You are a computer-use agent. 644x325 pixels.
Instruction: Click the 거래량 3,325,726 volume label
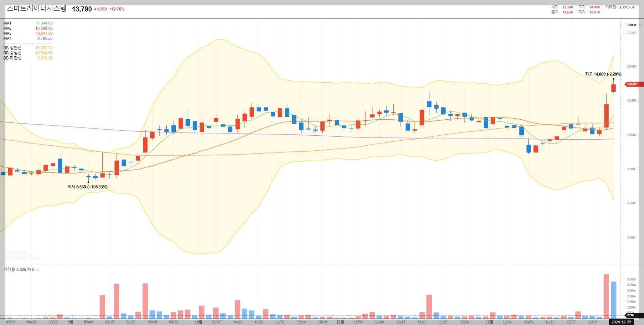[19, 269]
